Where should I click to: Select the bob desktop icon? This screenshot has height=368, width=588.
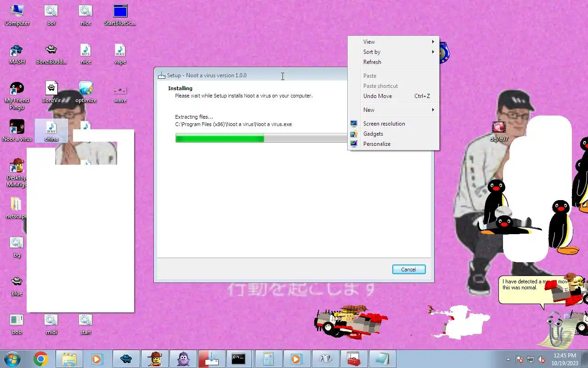click(x=17, y=324)
